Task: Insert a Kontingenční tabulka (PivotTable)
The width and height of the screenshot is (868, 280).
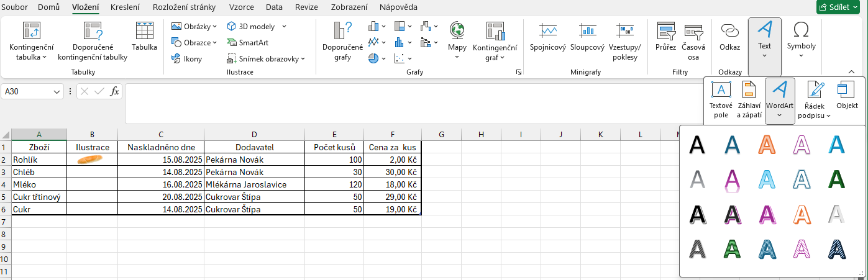Action: tap(31, 41)
